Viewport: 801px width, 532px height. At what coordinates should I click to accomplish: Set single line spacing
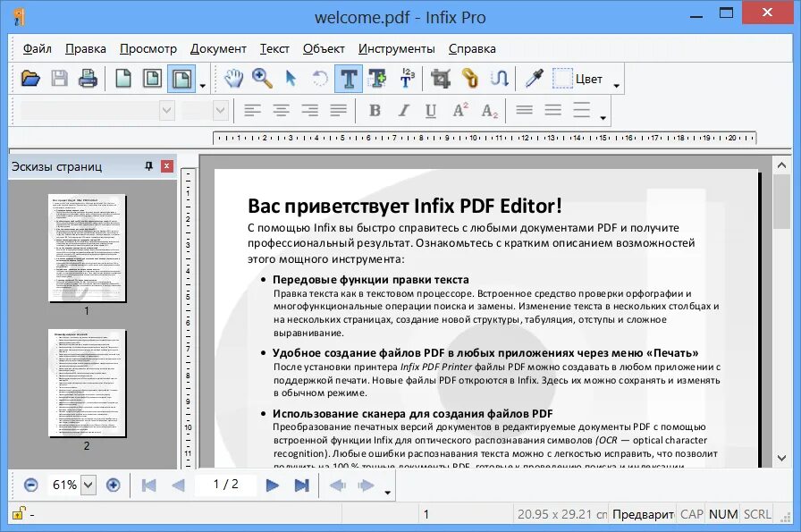coord(524,110)
